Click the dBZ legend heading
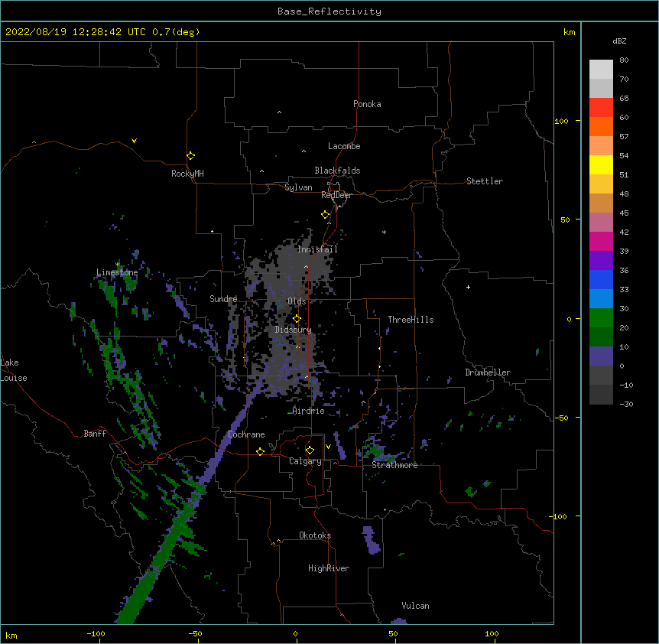Viewport: 659px width, 644px height. (x=619, y=41)
